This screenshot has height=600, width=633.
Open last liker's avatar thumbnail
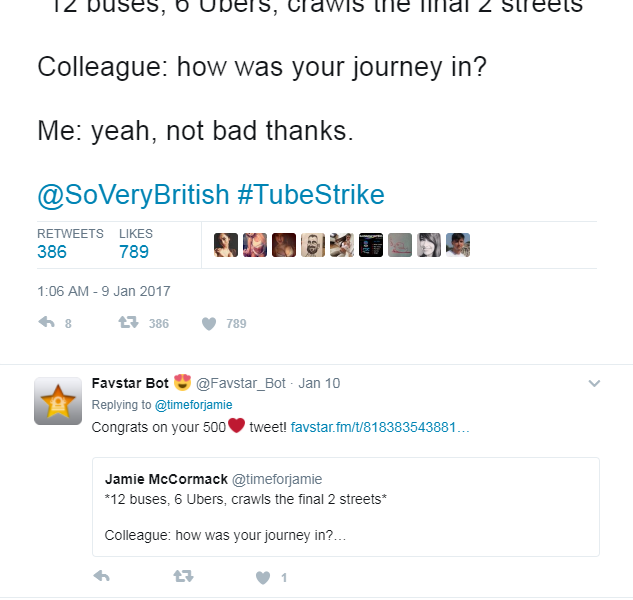(458, 245)
